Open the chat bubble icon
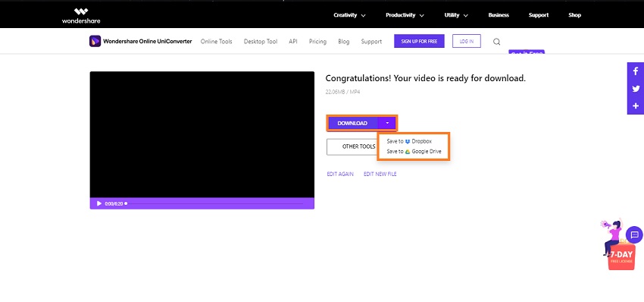The height and width of the screenshot is (302, 644). [x=634, y=234]
